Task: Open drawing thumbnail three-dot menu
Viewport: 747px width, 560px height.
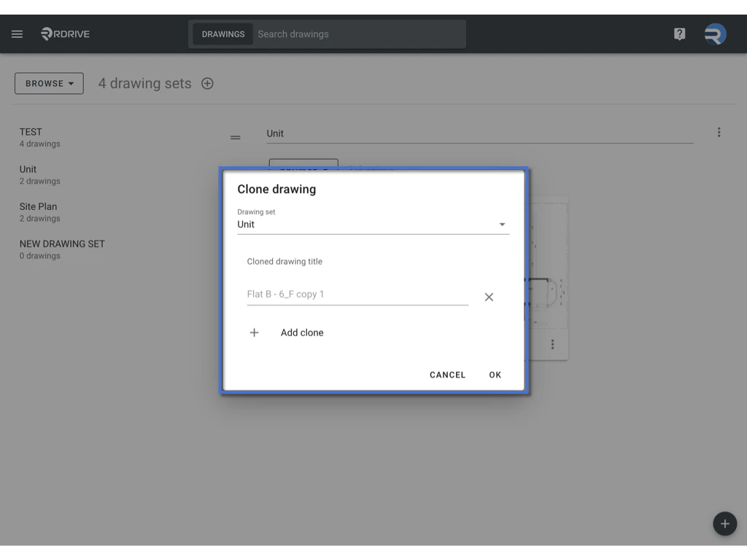Action: (553, 344)
